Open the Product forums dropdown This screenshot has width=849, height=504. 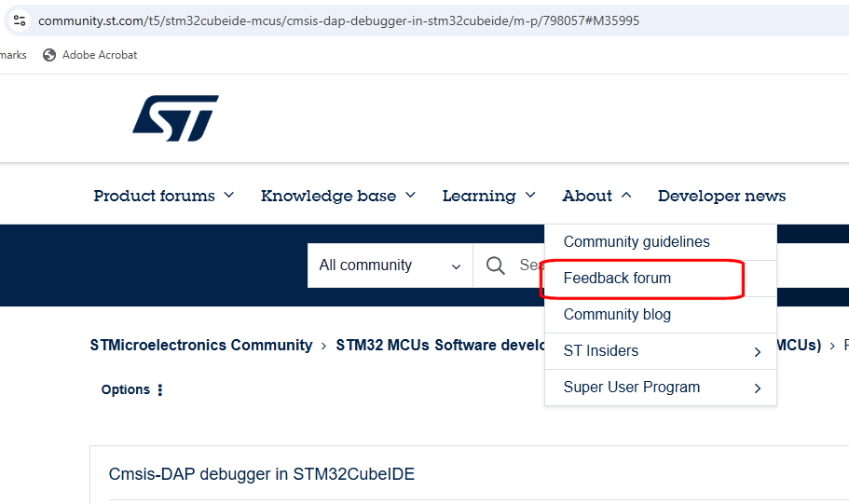pos(163,196)
